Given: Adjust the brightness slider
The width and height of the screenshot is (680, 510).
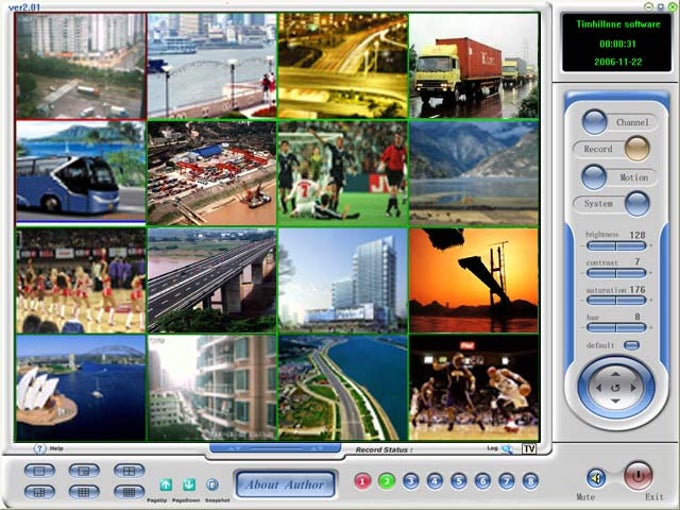Looking at the screenshot, I should 616,246.
